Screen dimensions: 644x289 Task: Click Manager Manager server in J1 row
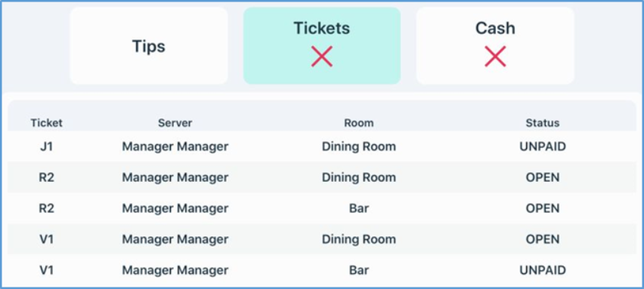pyautogui.click(x=175, y=146)
